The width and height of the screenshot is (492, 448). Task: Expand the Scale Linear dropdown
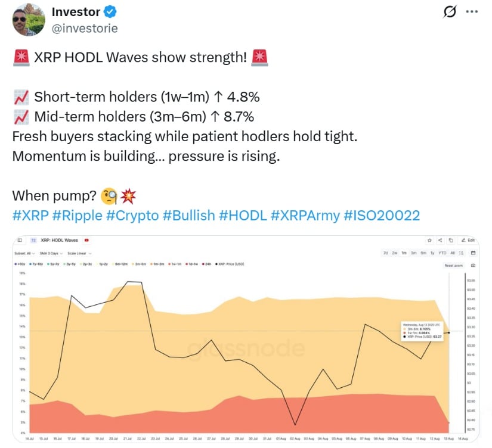point(79,253)
